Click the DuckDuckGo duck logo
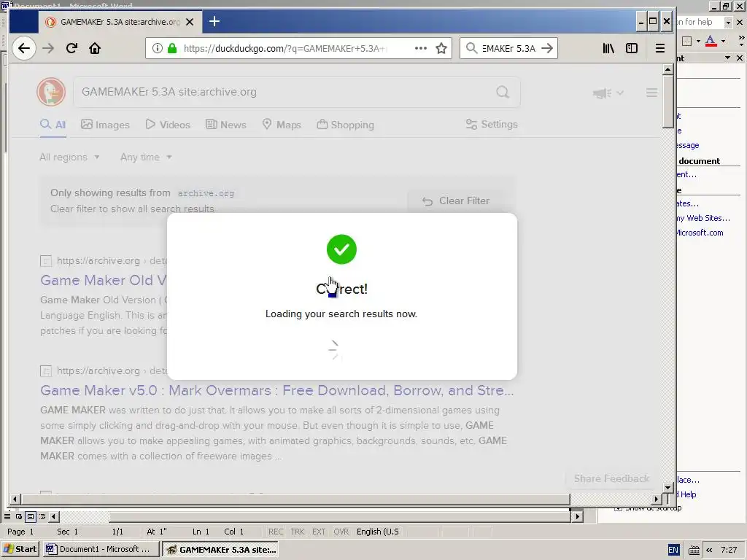The width and height of the screenshot is (747, 560). [x=51, y=92]
